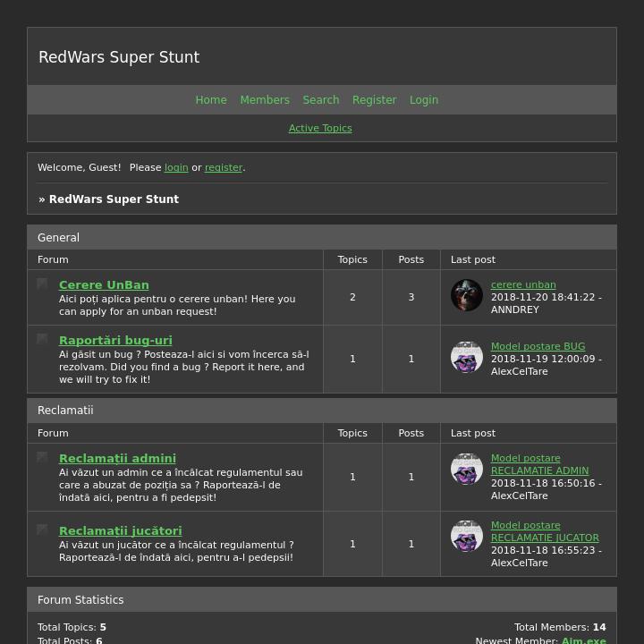
Task: Click the Cerere UnBan forum status icon
Action: tap(42, 284)
